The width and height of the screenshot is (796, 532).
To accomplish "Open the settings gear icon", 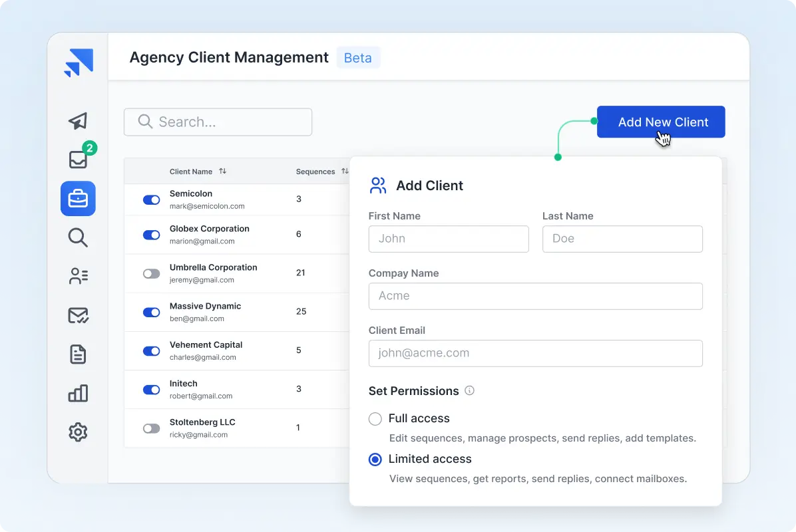I will pyautogui.click(x=78, y=432).
